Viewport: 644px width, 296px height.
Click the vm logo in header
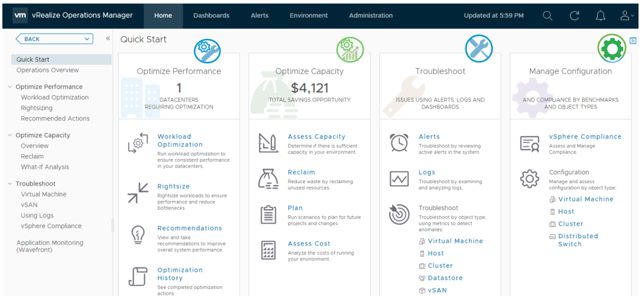point(20,16)
